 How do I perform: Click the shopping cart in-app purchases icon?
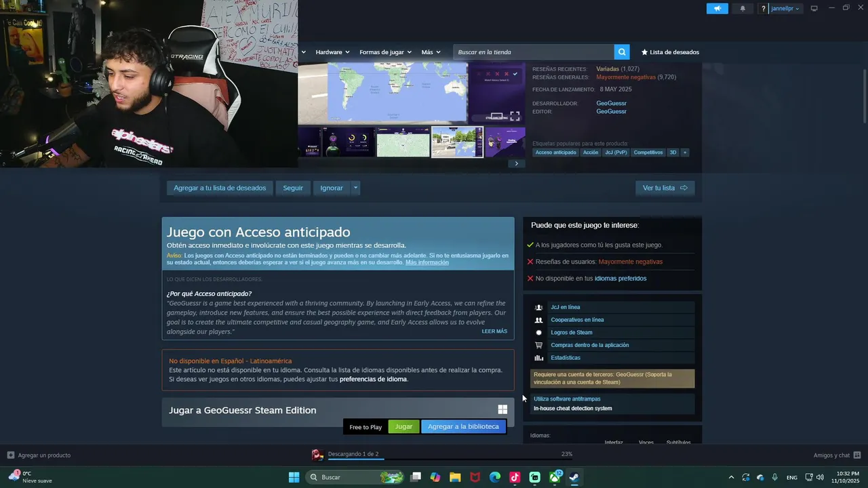pos(539,345)
